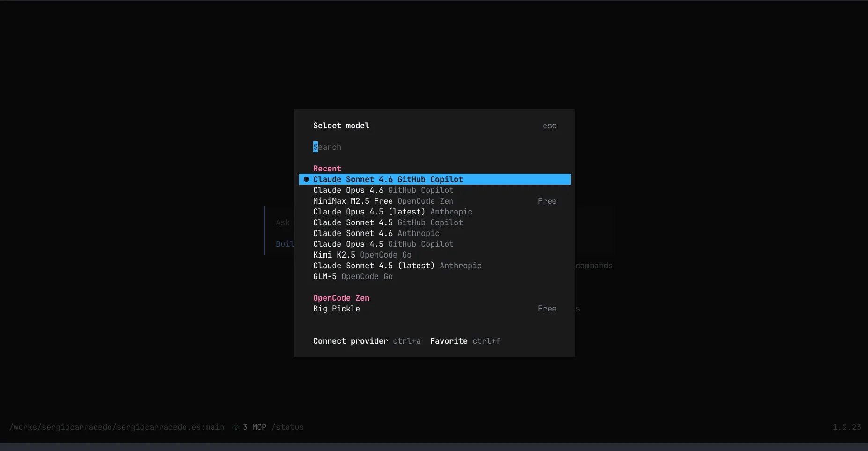The width and height of the screenshot is (868, 451).
Task: Click the MCP status circle icon
Action: pyautogui.click(x=236, y=427)
